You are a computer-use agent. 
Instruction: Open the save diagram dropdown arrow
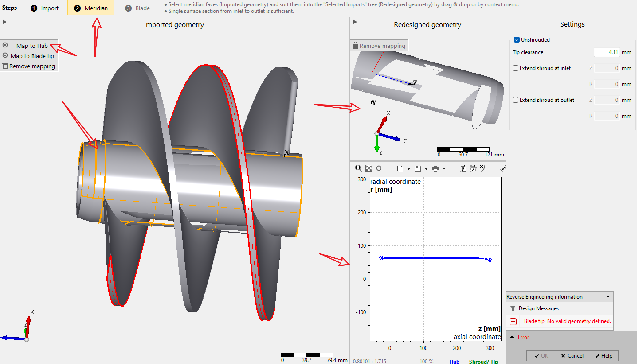tap(426, 169)
